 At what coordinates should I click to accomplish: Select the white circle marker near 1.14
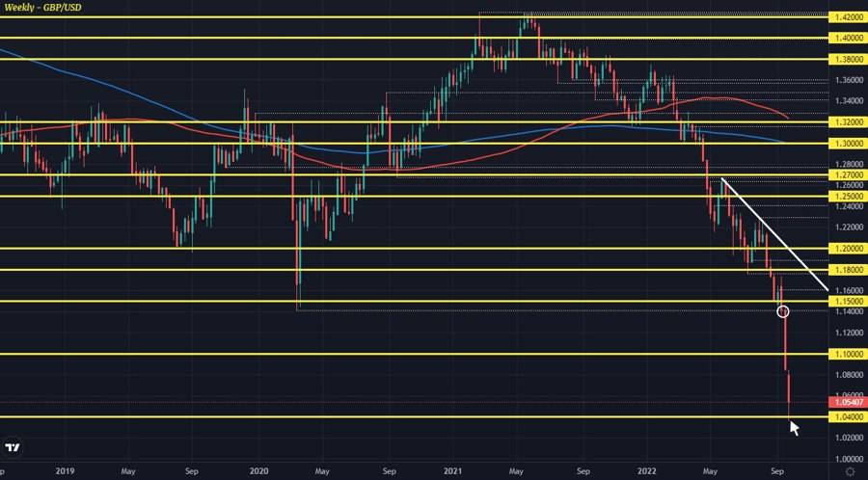point(783,312)
